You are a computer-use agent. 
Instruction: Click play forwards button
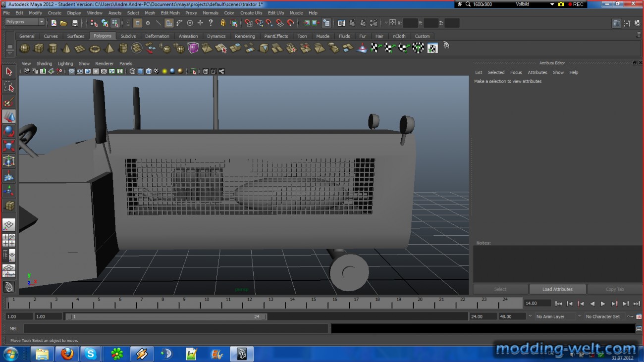603,304
